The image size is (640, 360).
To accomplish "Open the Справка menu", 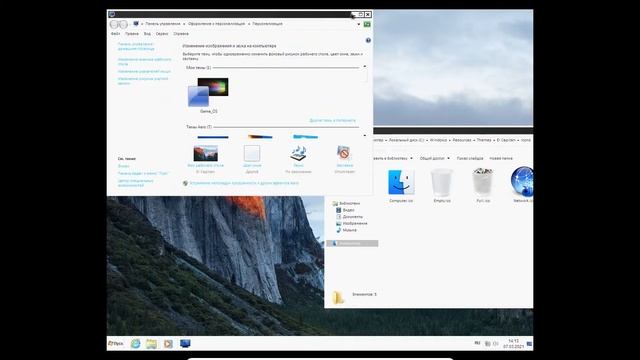I will click(x=181, y=34).
